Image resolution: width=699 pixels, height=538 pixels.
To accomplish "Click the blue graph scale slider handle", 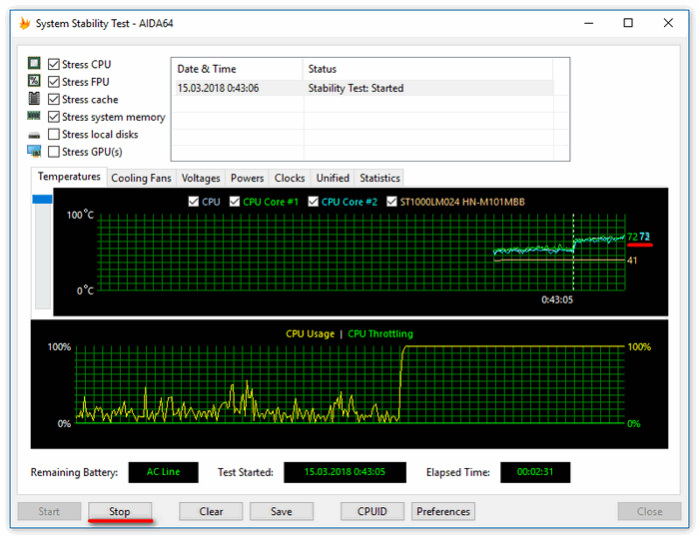I will [42, 199].
